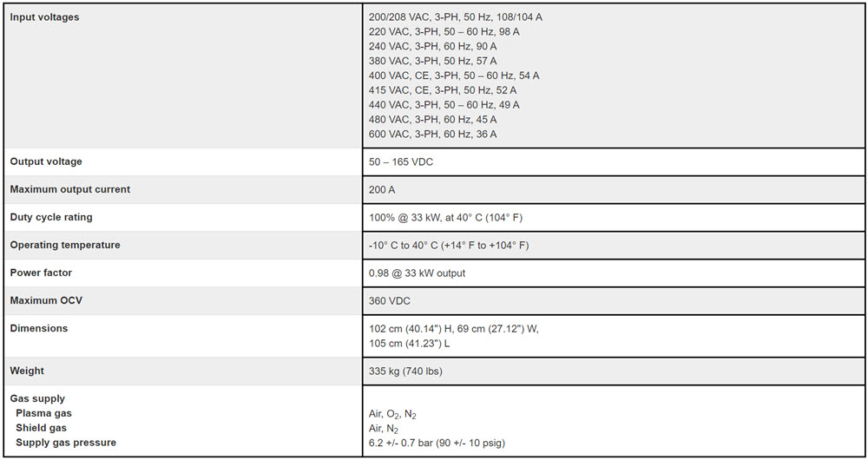Click the Dimensions row label
868x460 pixels.
pos(39,328)
